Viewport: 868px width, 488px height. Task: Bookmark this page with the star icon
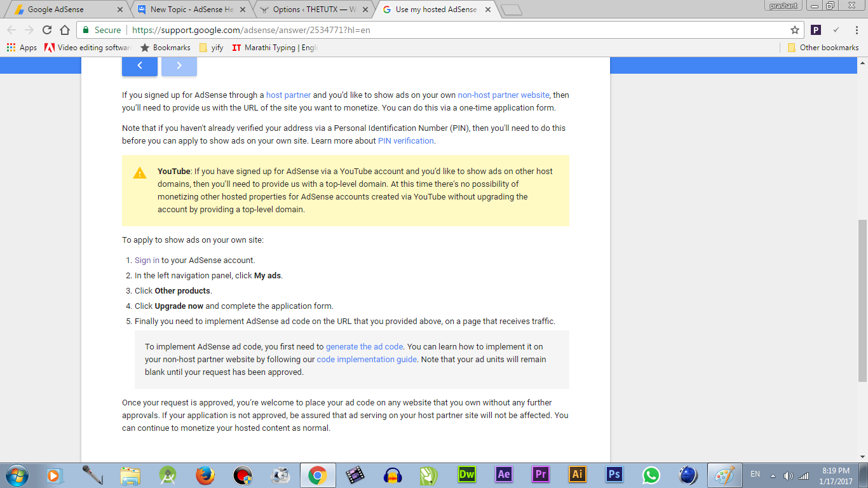[795, 30]
